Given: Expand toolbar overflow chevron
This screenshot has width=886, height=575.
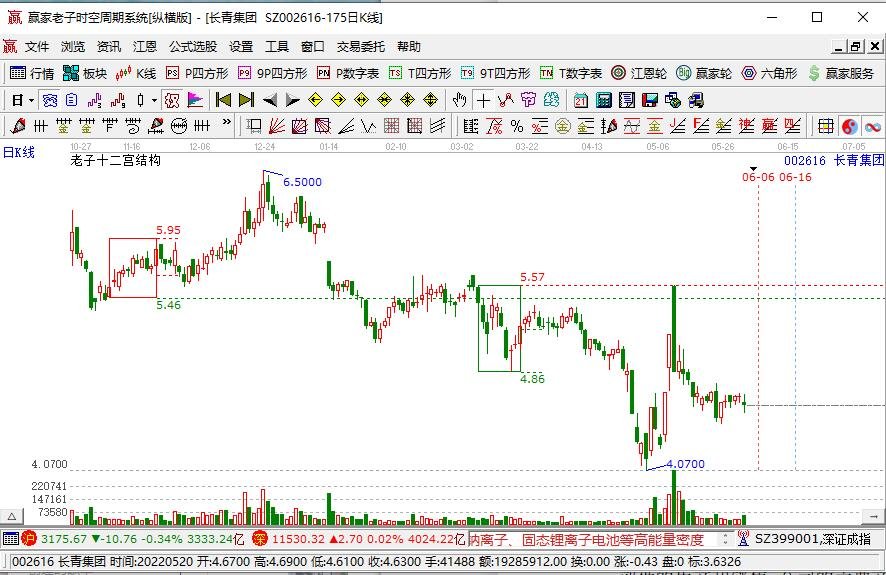Looking at the screenshot, I should [227, 122].
